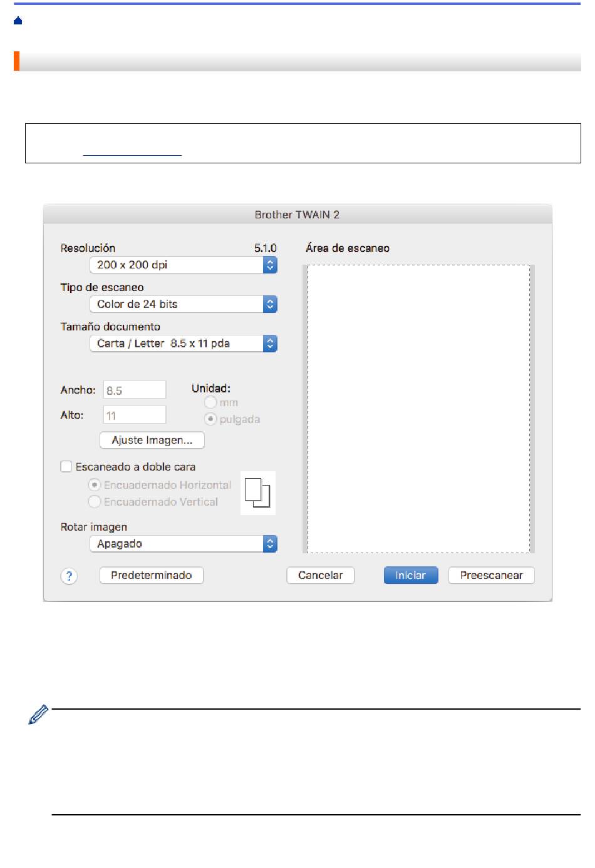Open the Rotar imagen dropdown

click(184, 544)
